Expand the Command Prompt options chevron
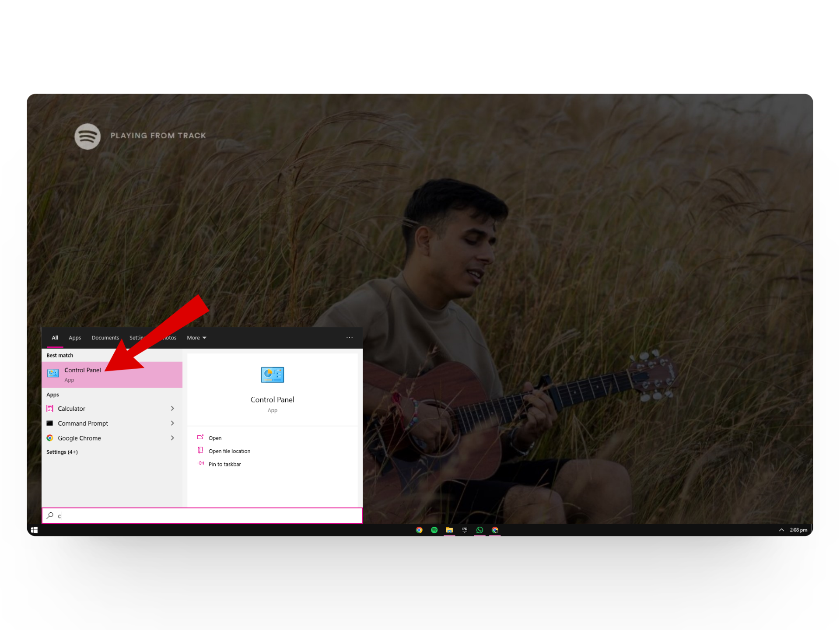This screenshot has height=630, width=840. click(172, 423)
